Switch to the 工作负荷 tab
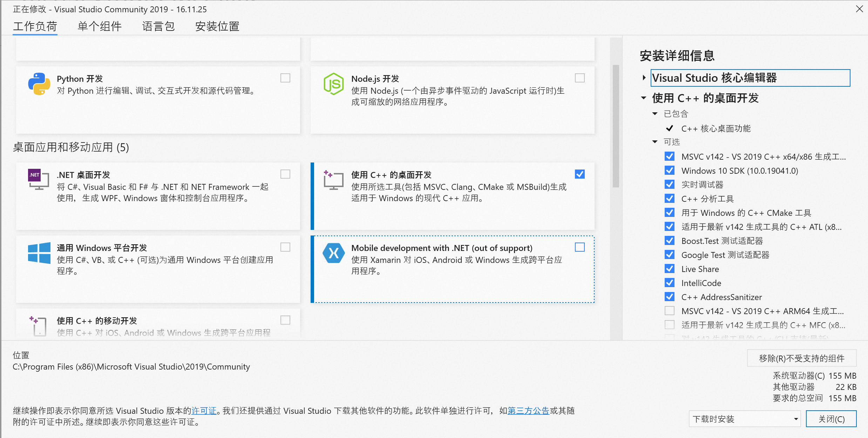 pos(35,26)
